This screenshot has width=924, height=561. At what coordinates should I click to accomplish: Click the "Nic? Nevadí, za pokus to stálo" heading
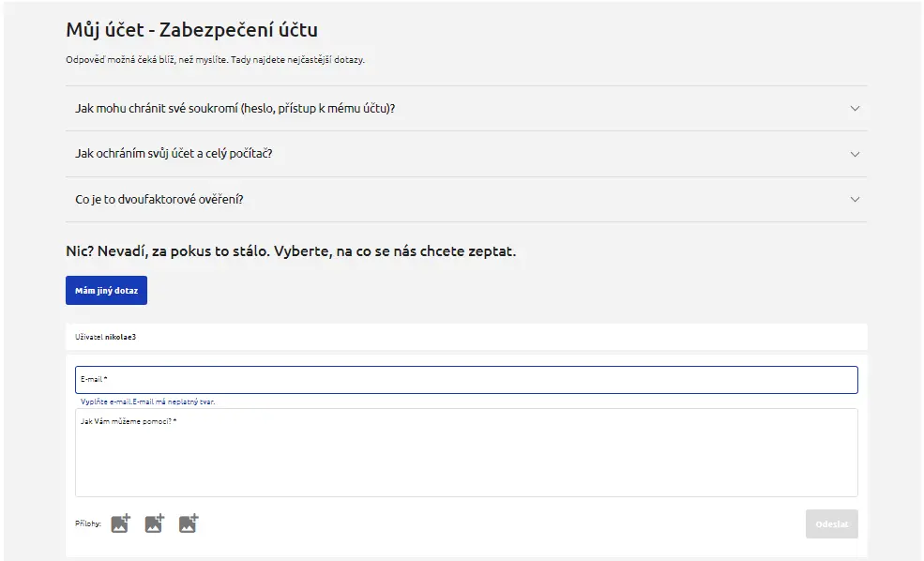pos(291,251)
